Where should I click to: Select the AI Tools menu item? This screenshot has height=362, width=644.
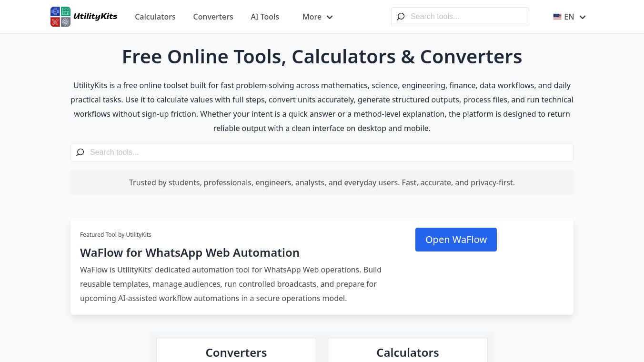point(265,17)
